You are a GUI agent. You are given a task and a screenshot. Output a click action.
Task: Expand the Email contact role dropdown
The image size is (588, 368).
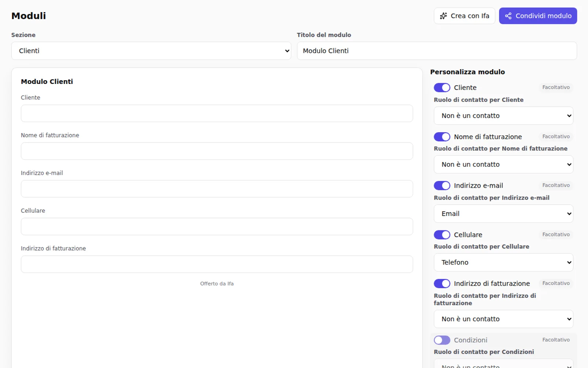click(x=503, y=213)
